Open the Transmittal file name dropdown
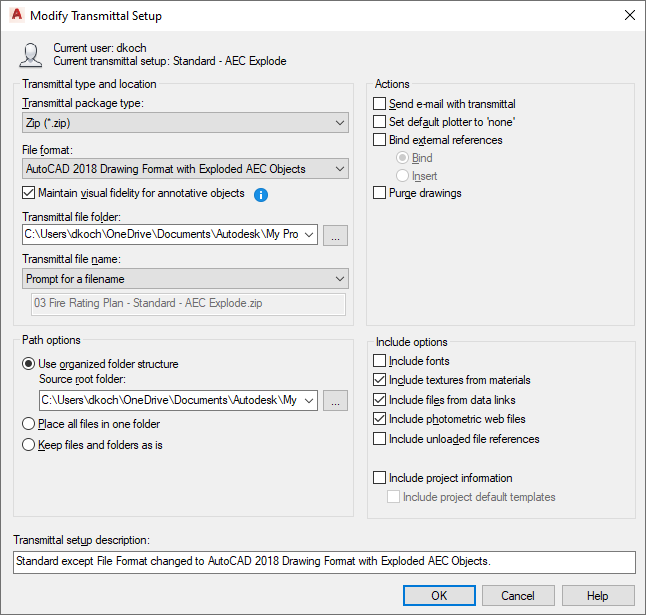 click(185, 279)
